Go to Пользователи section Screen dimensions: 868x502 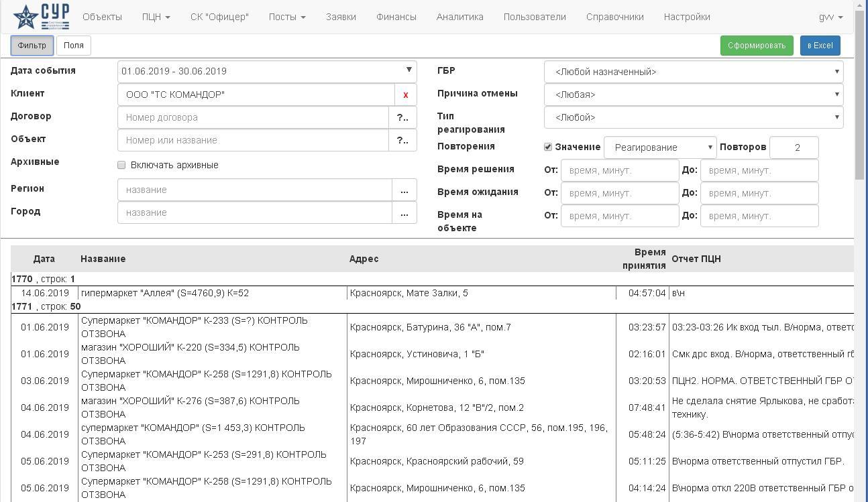[x=535, y=17]
